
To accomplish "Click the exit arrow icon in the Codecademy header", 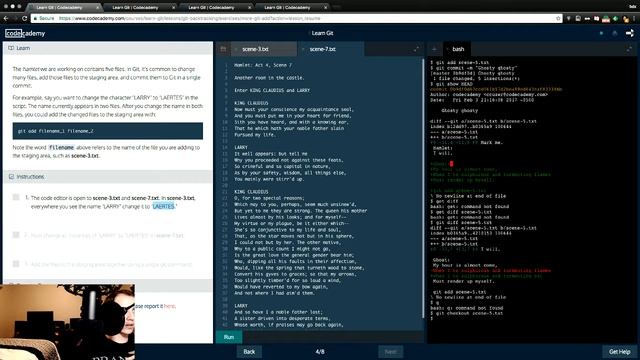I will coord(630,33).
